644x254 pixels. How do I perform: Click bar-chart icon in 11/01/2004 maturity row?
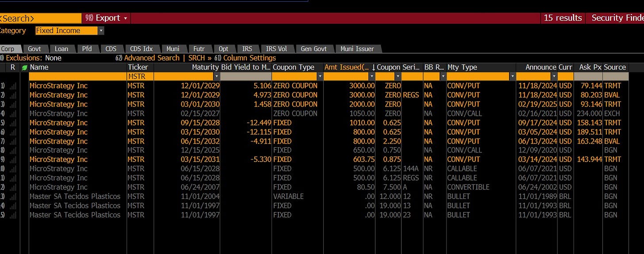[13, 197]
